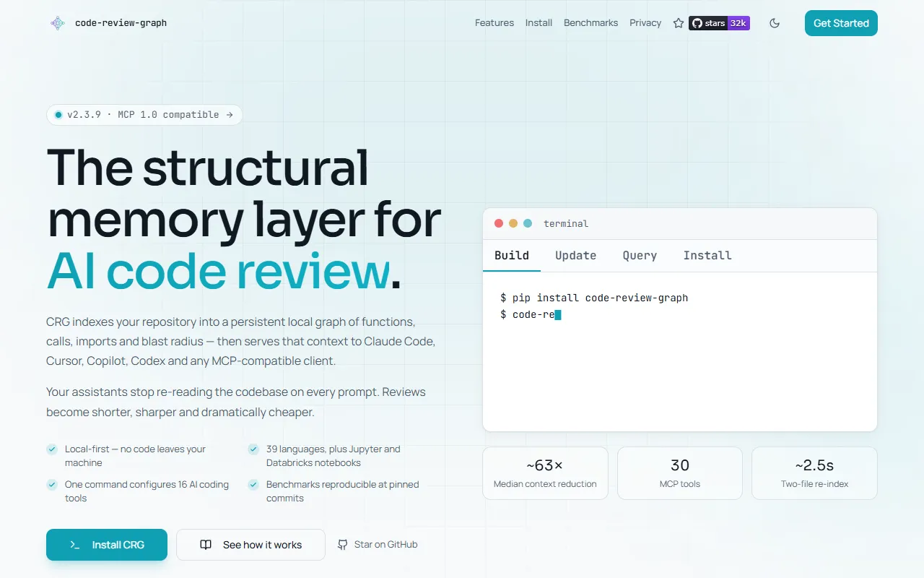Click the "One command configures 16 AI coding tools" text
The width and height of the screenshot is (924, 578).
pyautogui.click(x=147, y=491)
